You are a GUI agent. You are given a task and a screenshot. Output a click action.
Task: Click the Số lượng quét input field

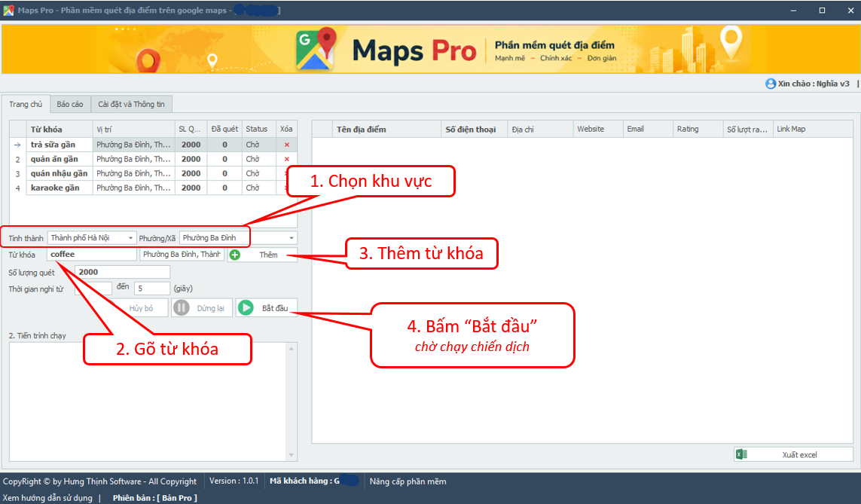(x=123, y=272)
